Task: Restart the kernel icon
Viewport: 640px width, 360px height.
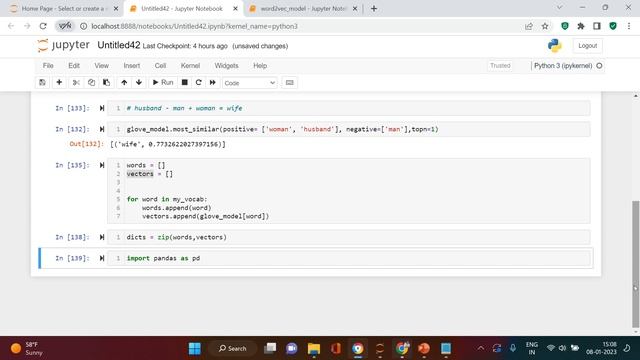Action: click(x=198, y=82)
